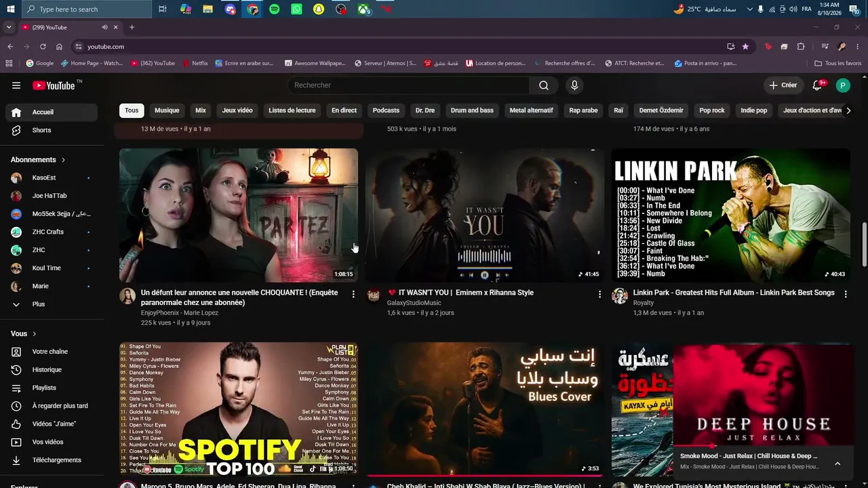868x488 pixels.
Task: Toggle system microphone in the tray
Action: (760, 9)
